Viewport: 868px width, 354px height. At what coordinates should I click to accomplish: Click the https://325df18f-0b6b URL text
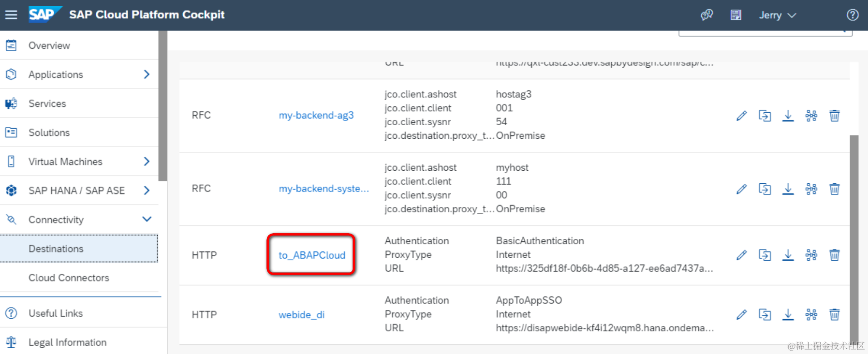[604, 268]
